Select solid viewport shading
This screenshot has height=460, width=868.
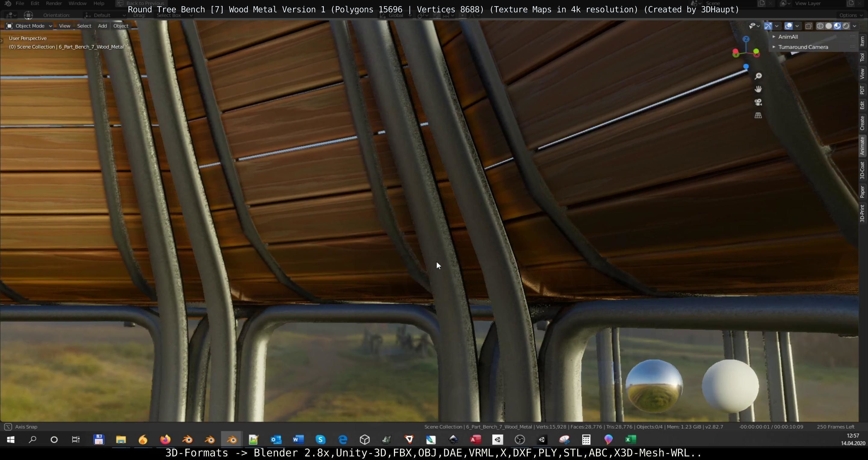[829, 26]
